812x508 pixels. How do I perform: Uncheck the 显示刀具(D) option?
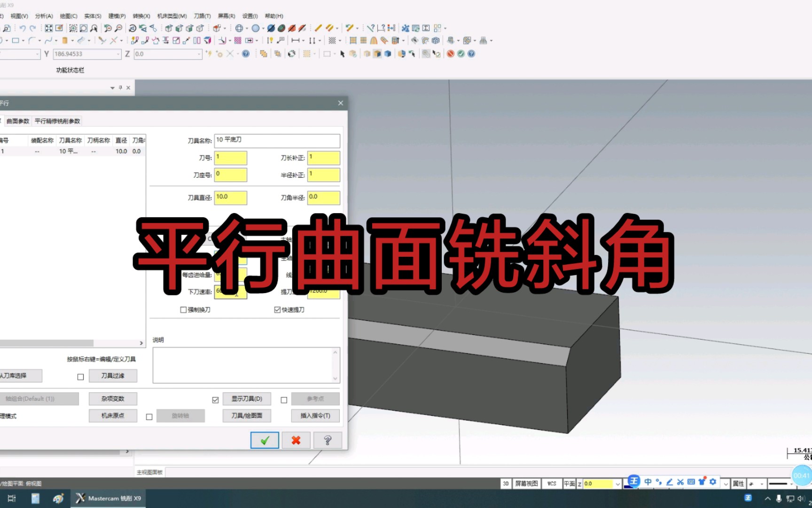[216, 399]
